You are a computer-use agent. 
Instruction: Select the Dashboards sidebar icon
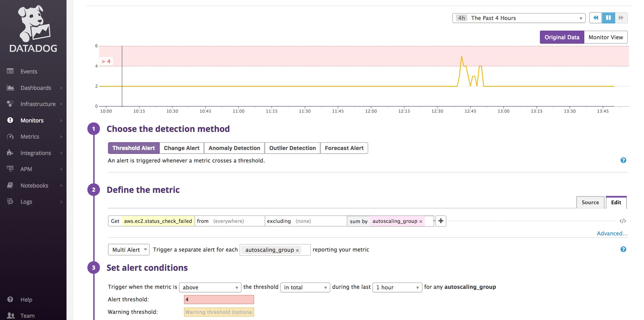click(10, 88)
